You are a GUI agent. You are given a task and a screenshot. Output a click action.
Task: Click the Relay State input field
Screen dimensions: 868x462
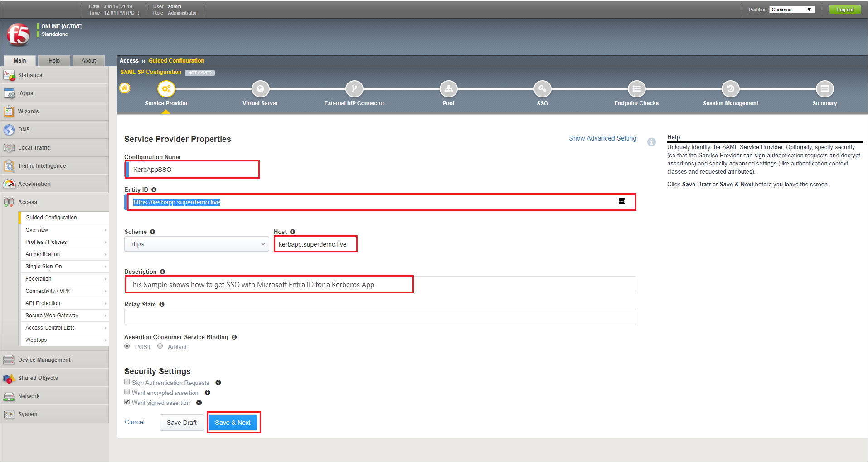[x=380, y=317]
